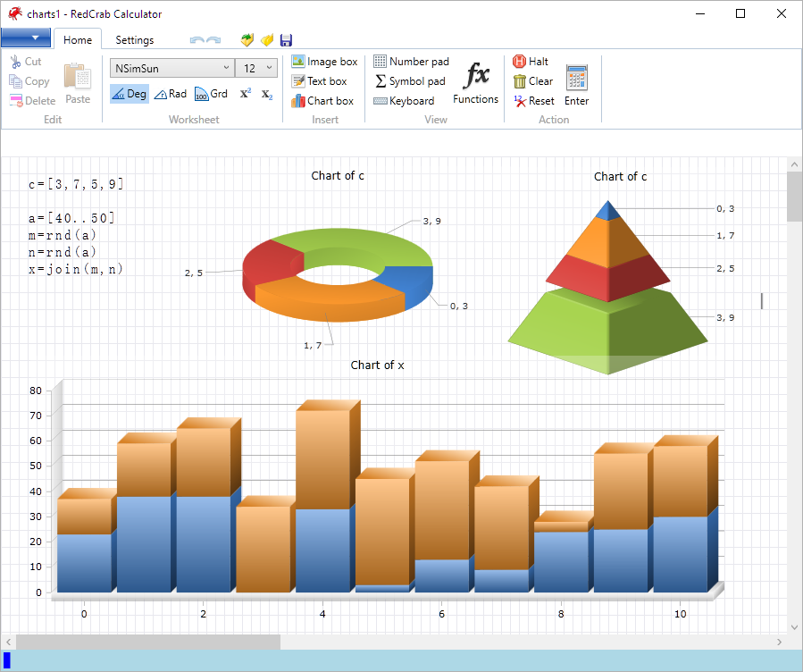The width and height of the screenshot is (803, 672).
Task: Minimize the RedCrab Calculator window
Action: click(x=700, y=13)
